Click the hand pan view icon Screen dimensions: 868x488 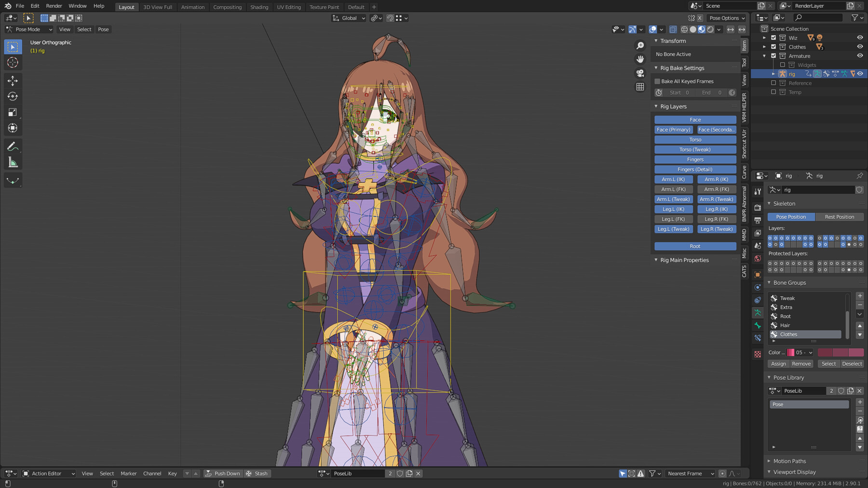[x=640, y=59]
